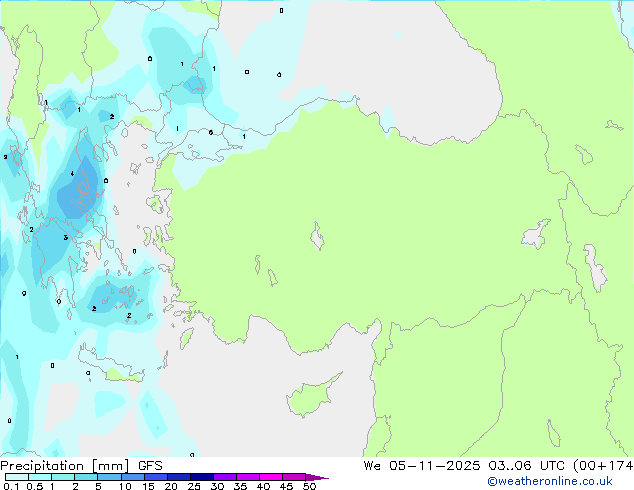Image resolution: width=634 pixels, height=490 pixels.
Task: Click the "GFS" model label
Action: click(150, 466)
